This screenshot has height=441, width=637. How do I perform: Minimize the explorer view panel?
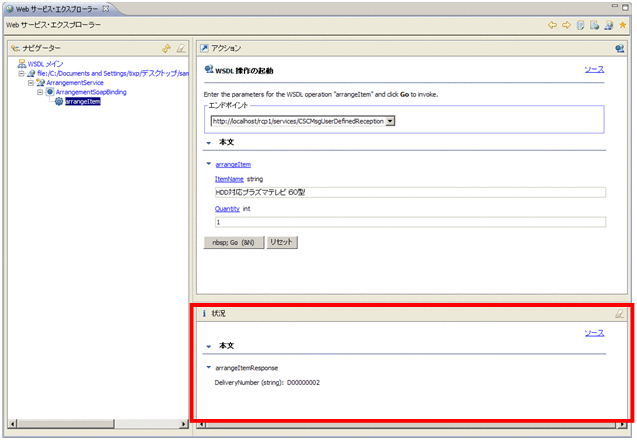[x=615, y=6]
